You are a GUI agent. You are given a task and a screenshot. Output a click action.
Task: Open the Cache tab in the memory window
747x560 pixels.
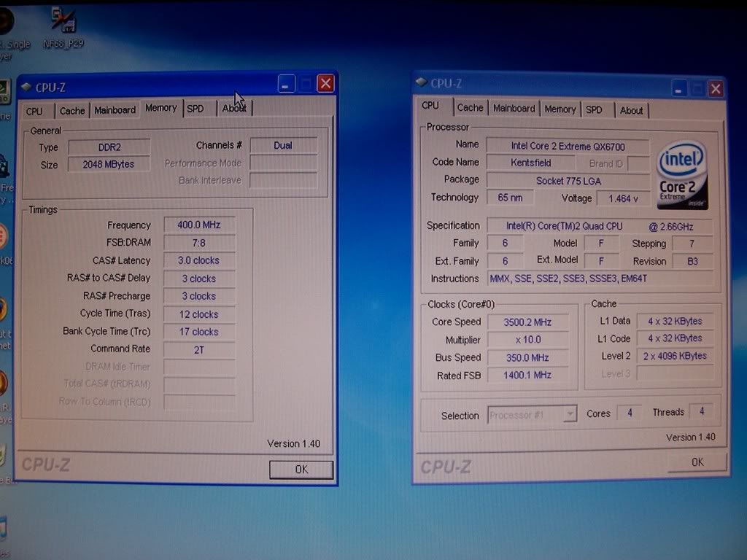coord(72,111)
